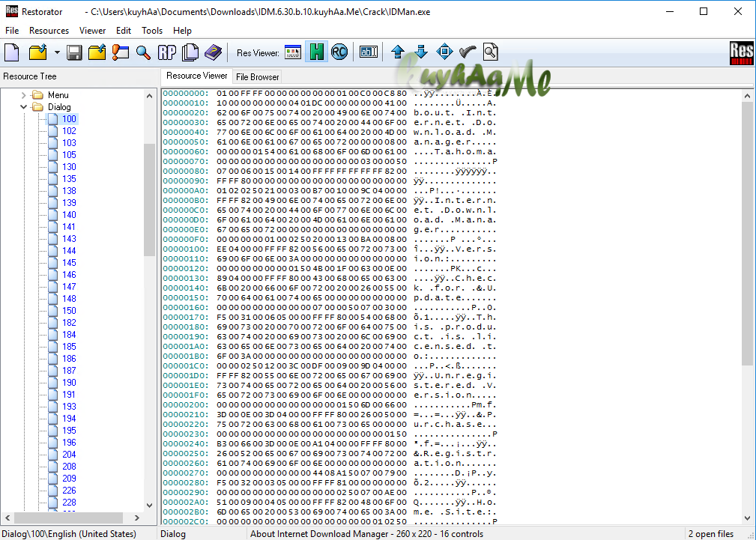Click the page with magnifier preview icon
This screenshot has height=540, width=756.
[490, 52]
